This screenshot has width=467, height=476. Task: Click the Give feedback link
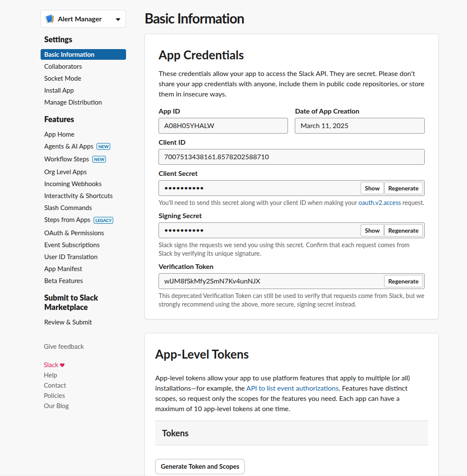pos(64,346)
